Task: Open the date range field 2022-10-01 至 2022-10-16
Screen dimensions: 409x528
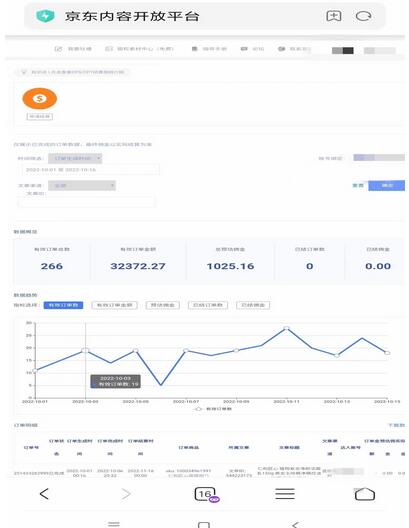Action: click(91, 170)
